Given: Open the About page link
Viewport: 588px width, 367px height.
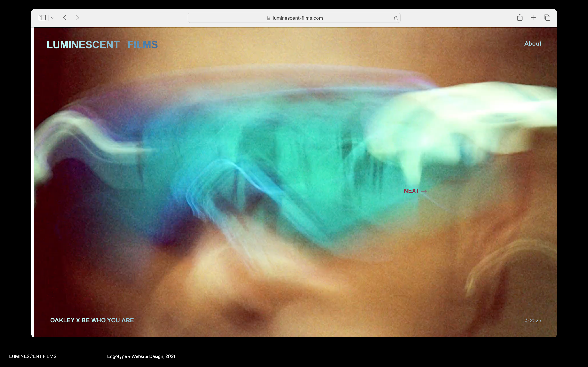Looking at the screenshot, I should (533, 44).
